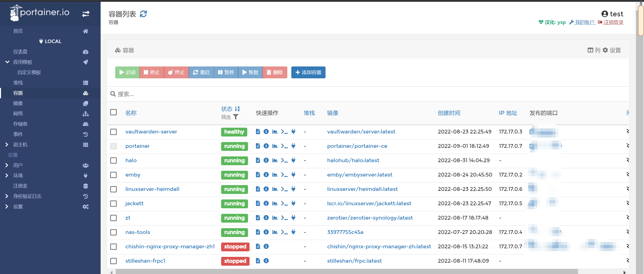Click the portainer.io logo

40,13
